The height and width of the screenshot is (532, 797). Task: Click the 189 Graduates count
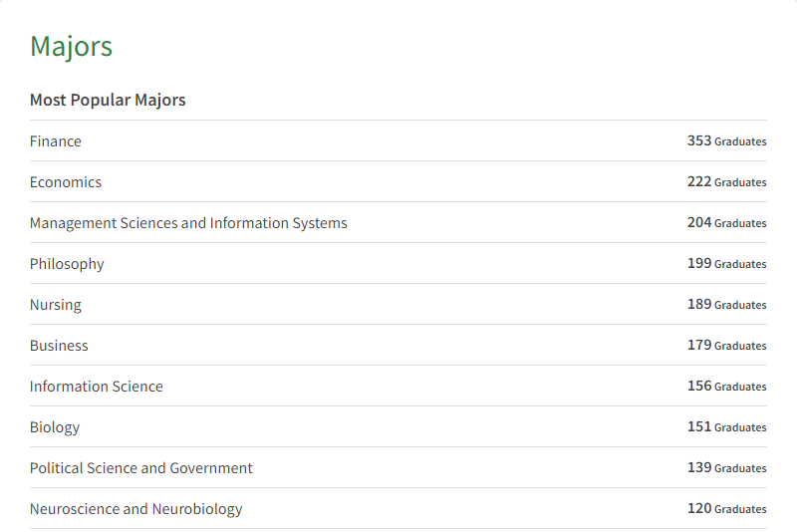pyautogui.click(x=726, y=305)
